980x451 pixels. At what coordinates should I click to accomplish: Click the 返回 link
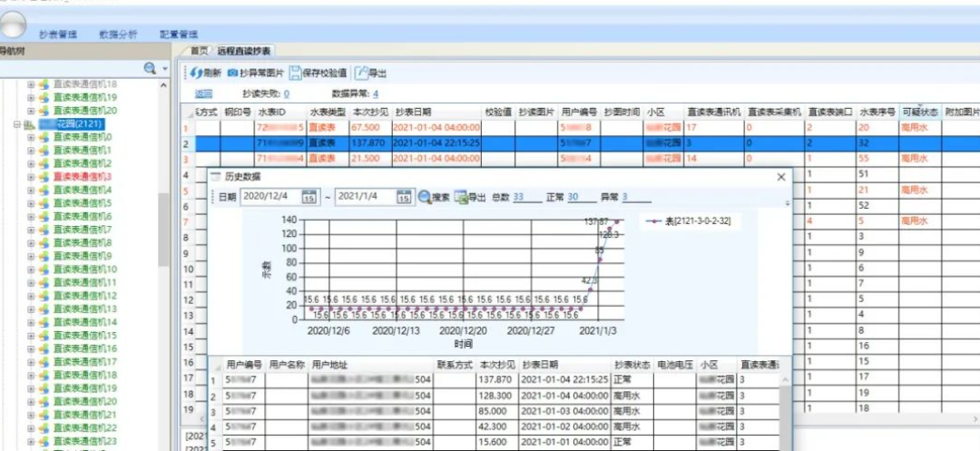203,93
